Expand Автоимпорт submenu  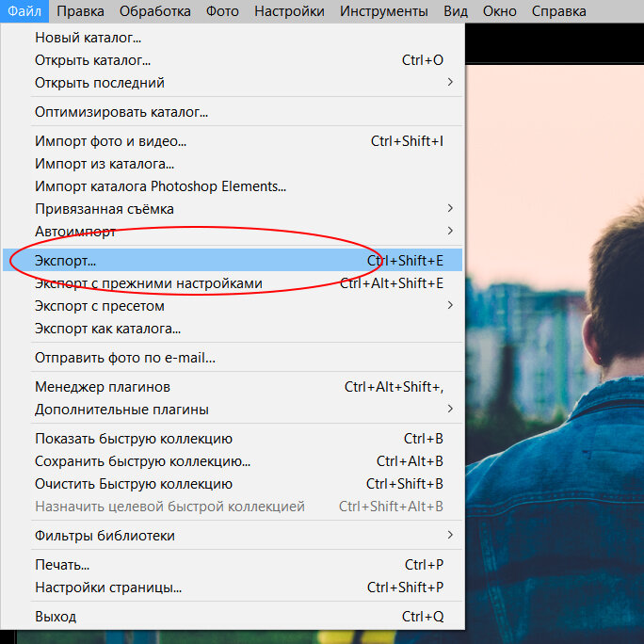click(233, 232)
